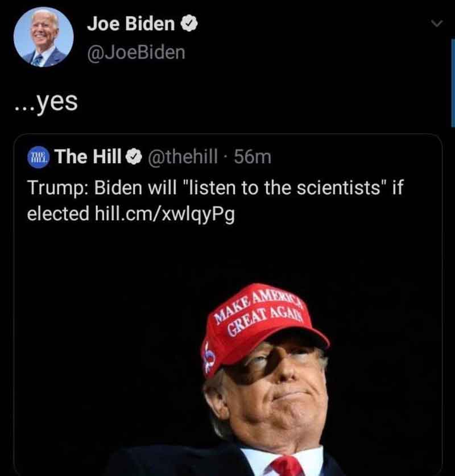The height and width of the screenshot is (476, 455).
Task: Click The Hill account name
Action: coord(88,156)
